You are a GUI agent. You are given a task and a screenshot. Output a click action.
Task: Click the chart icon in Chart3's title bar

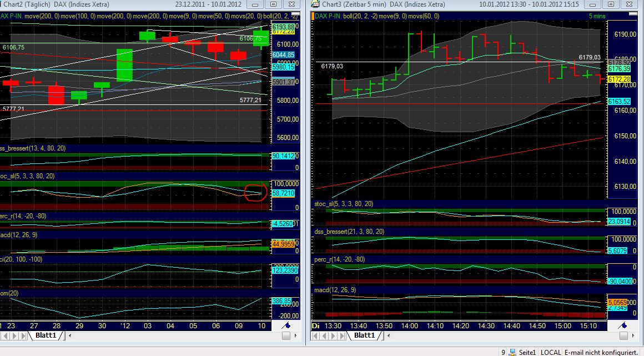[x=314, y=4]
